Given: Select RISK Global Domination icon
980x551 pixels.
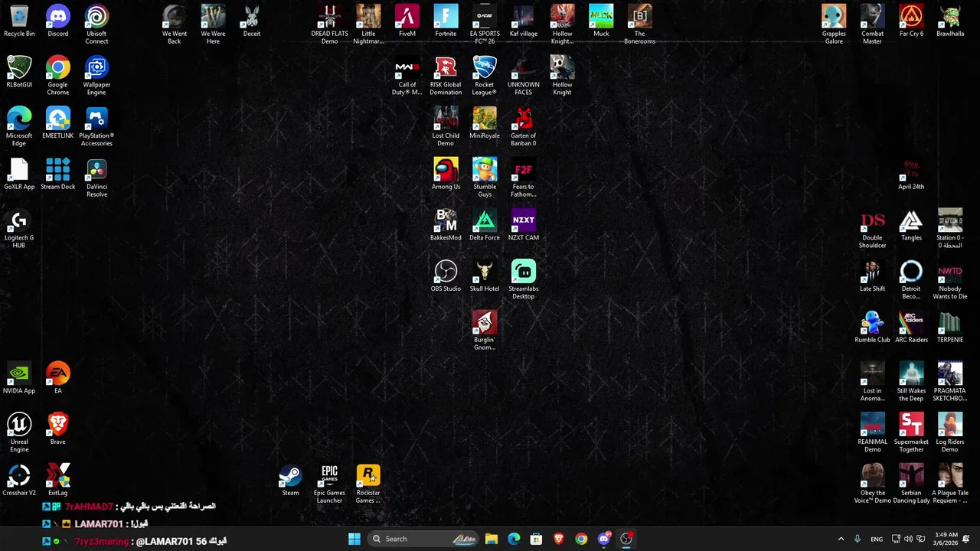Looking at the screenshot, I should 446,76.
